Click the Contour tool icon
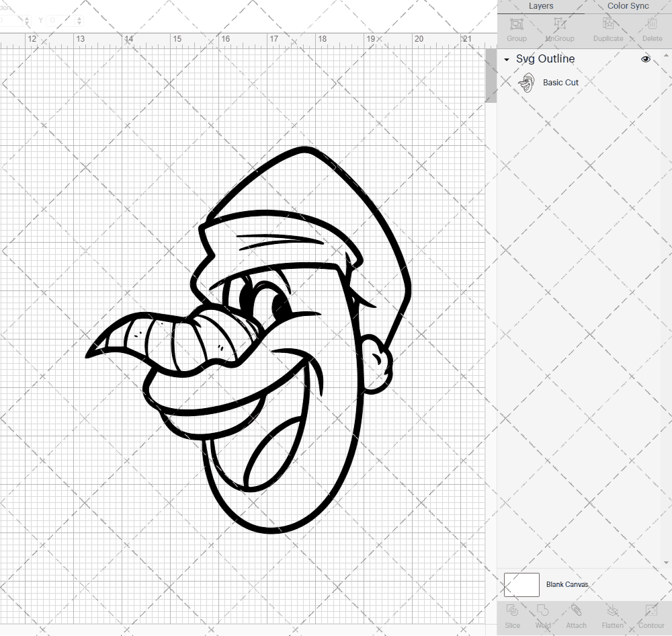Image resolution: width=672 pixels, height=636 pixels. pyautogui.click(x=651, y=610)
